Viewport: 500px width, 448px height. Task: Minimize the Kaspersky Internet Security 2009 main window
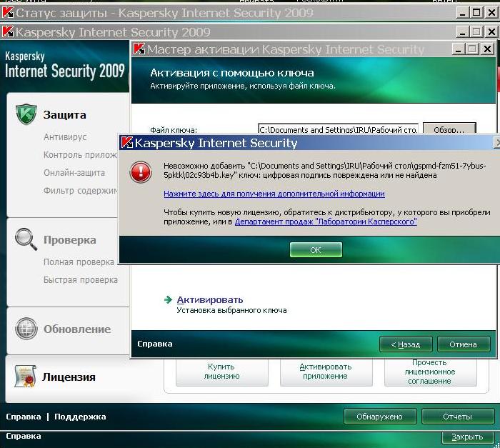(x=462, y=31)
